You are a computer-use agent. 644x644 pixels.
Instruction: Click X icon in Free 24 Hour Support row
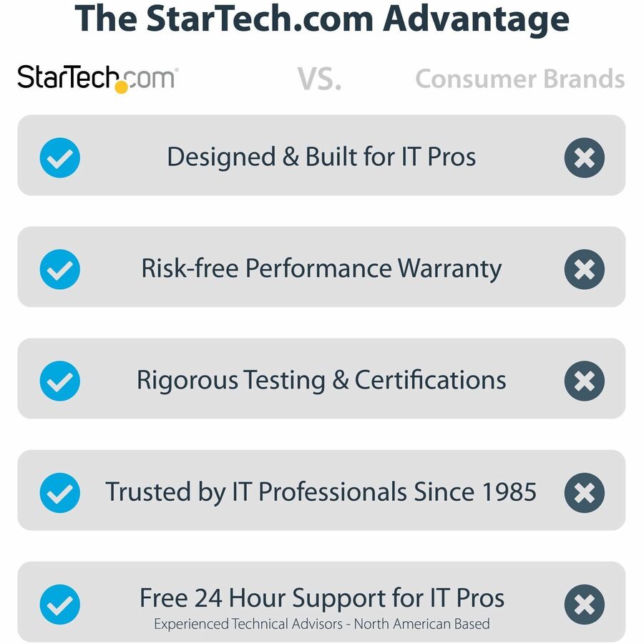pos(584,605)
